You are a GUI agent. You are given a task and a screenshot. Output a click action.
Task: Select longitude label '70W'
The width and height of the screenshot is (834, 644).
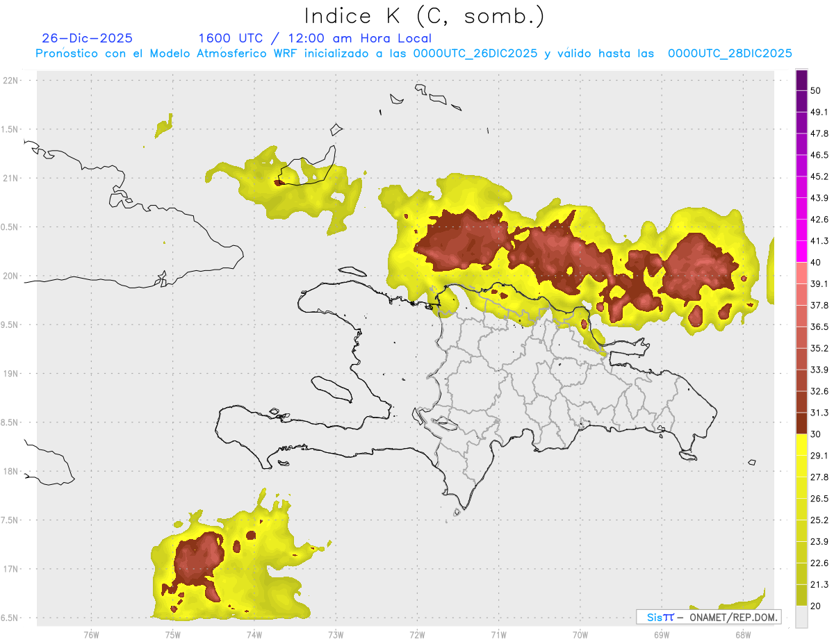coord(580,635)
